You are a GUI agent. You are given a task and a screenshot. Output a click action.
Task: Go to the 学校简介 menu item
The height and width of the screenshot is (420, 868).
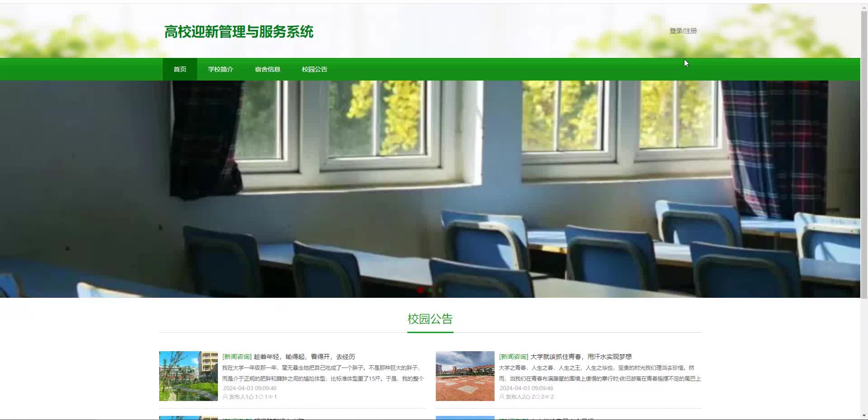point(221,69)
